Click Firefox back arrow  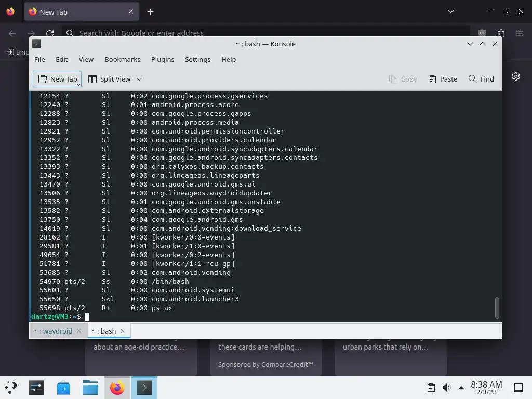click(x=12, y=33)
